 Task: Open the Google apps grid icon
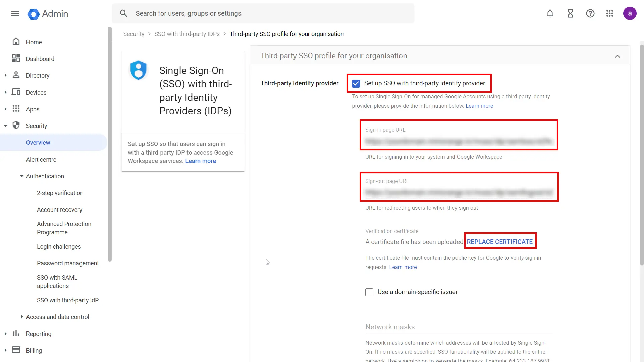click(x=610, y=13)
